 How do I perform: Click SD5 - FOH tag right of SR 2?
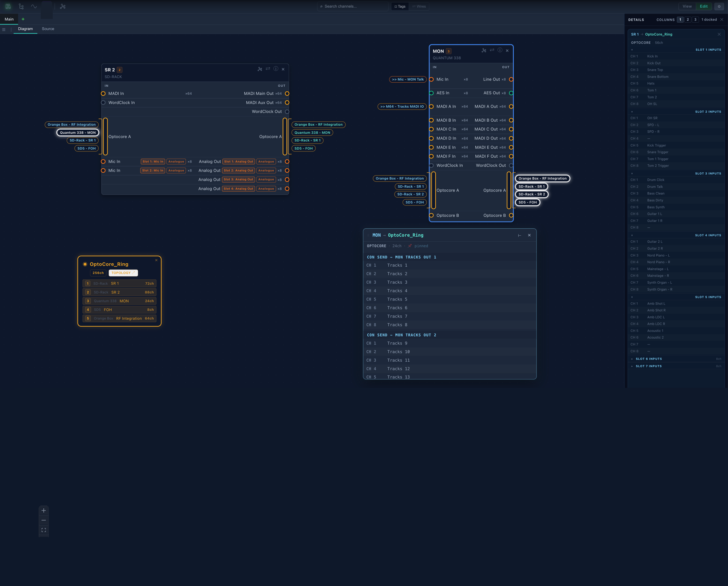pyautogui.click(x=304, y=149)
